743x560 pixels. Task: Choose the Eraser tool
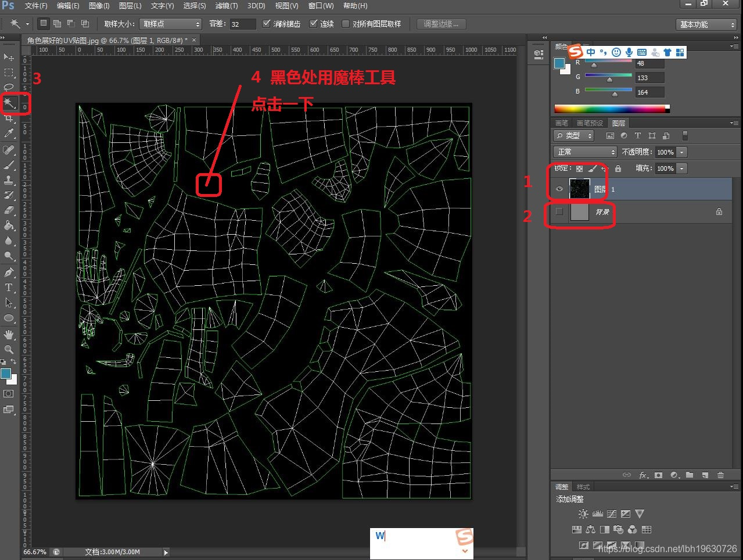(x=9, y=210)
